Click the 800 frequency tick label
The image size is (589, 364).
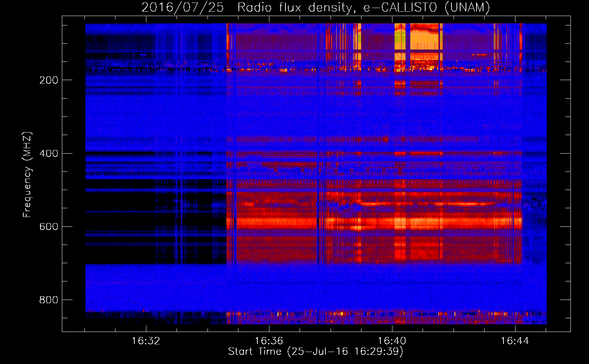point(49,300)
